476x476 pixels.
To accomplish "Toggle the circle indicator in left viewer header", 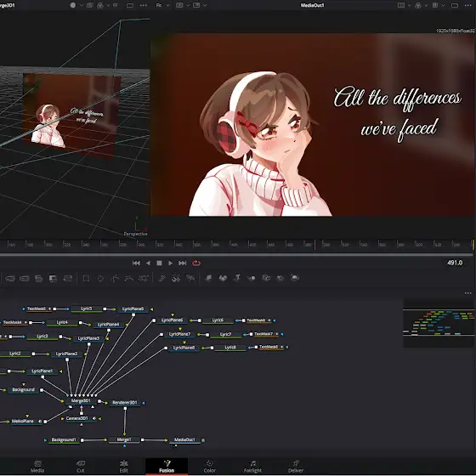I will (x=73, y=5).
